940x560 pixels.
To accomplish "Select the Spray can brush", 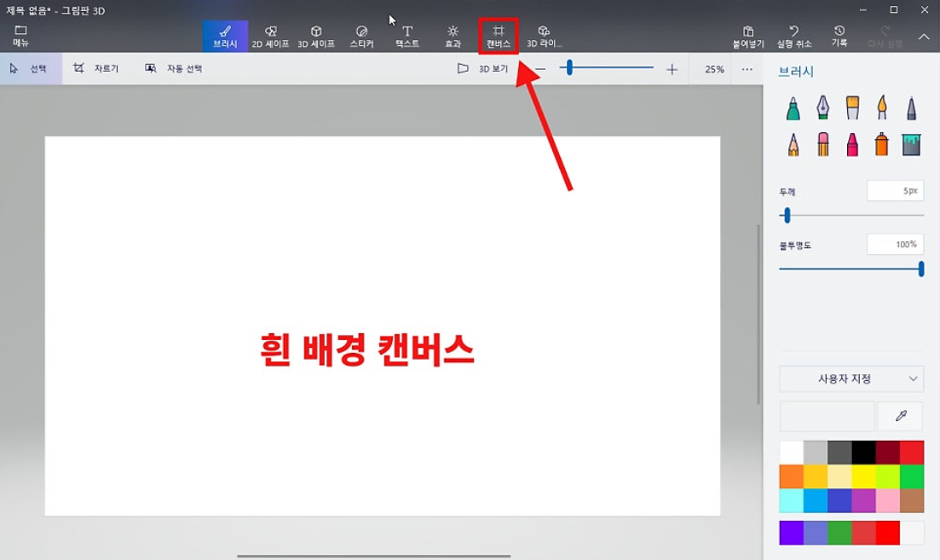I will [x=881, y=144].
